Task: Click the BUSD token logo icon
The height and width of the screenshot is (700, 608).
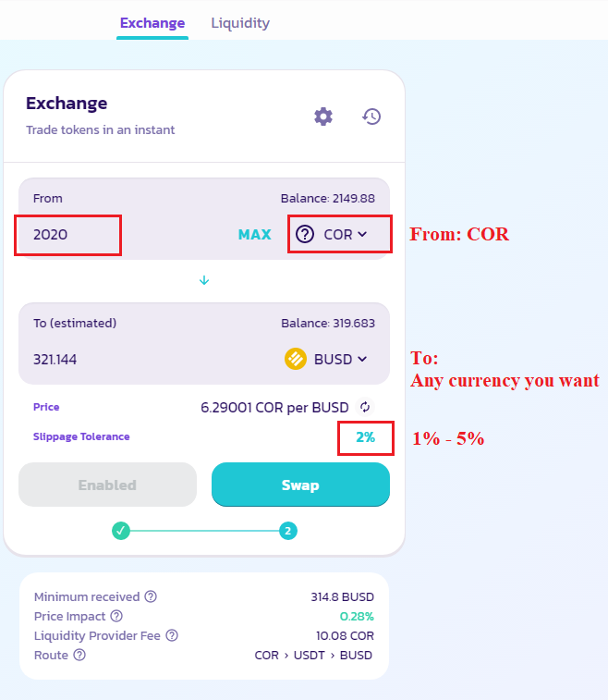Action: (296, 359)
